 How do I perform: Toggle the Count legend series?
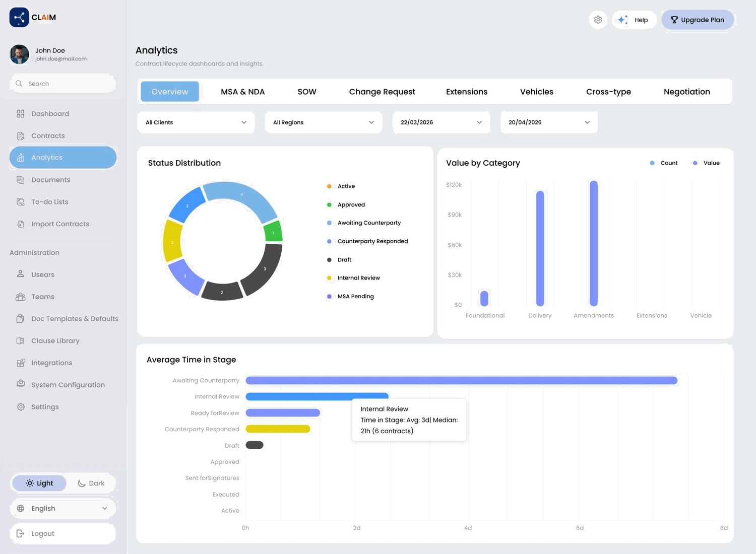tap(664, 163)
